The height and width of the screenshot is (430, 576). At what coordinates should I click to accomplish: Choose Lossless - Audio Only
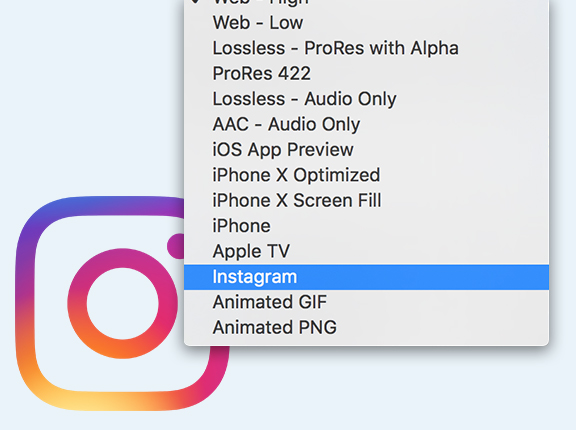366,99
